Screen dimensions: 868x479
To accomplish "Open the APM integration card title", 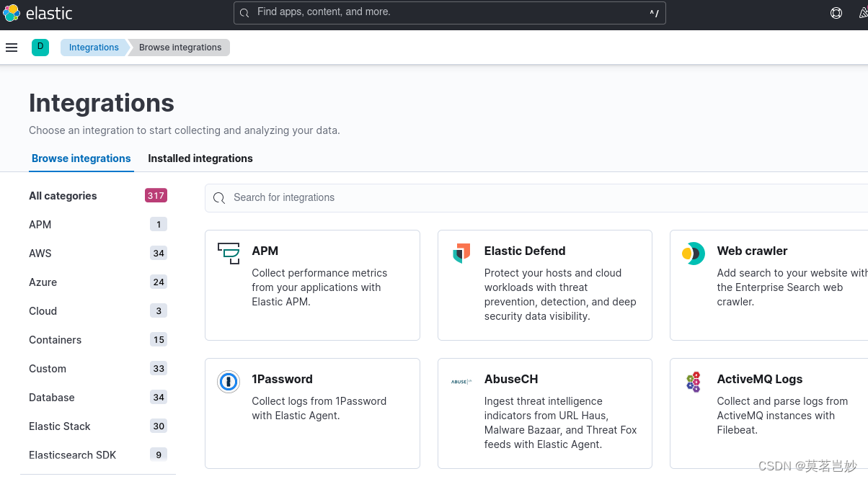I will click(x=265, y=251).
